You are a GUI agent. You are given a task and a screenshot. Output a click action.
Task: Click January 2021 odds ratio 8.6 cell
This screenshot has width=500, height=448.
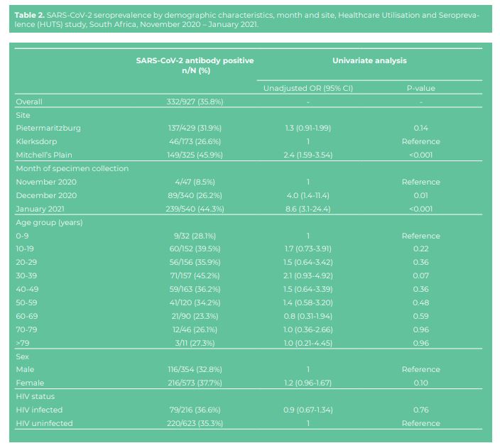point(308,209)
